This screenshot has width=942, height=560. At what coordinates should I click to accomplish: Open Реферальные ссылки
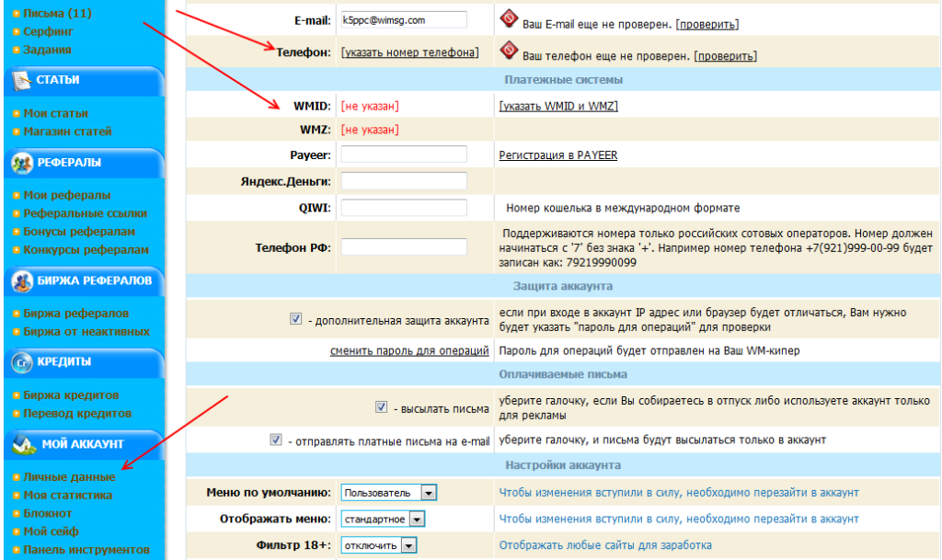click(x=85, y=213)
